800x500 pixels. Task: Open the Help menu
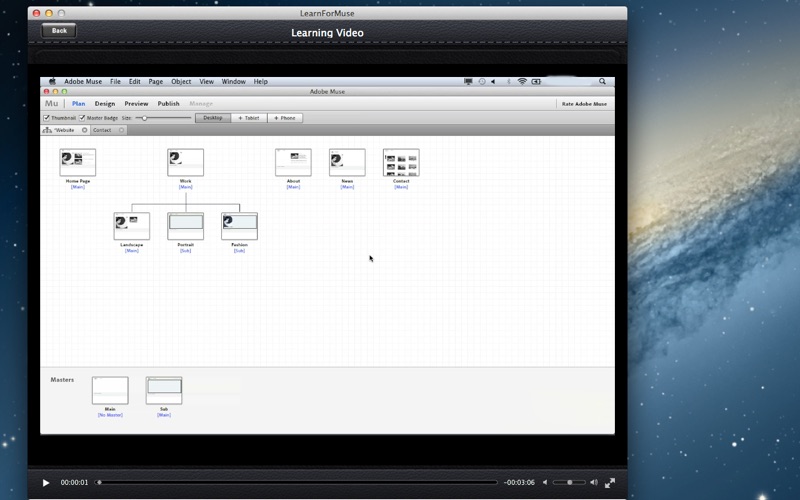click(261, 81)
